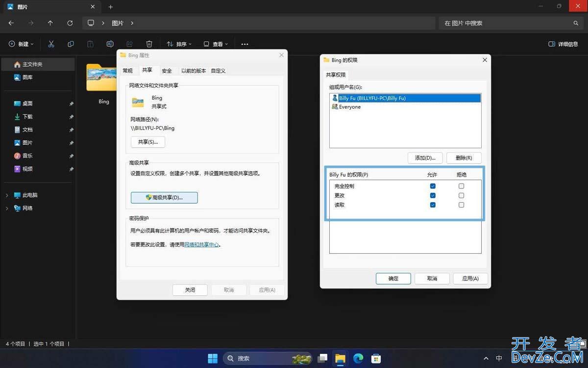The image size is (588, 368).
Task: Open the 网络和共享中心 link
Action: [201, 244]
